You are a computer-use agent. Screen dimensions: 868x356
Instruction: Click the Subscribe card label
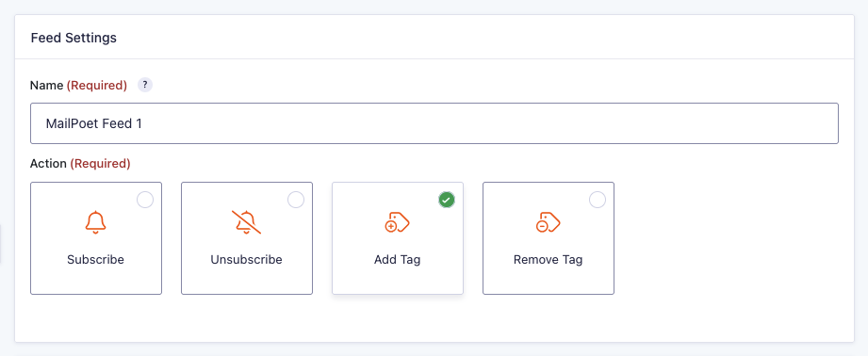[96, 260]
